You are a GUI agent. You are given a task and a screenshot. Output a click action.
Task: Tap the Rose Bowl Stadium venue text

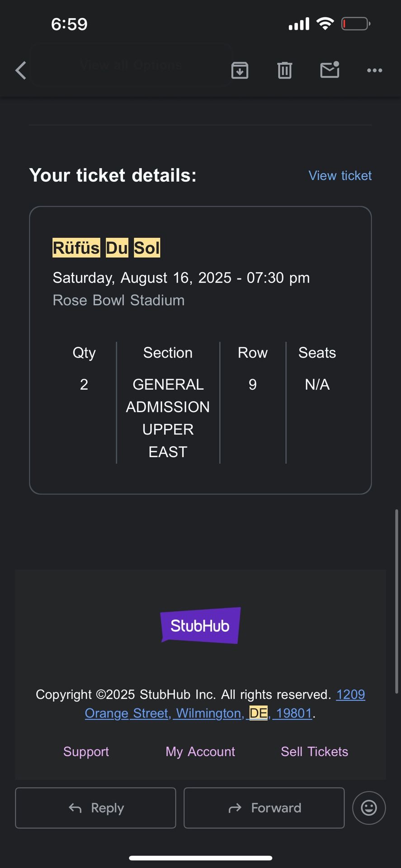point(118,300)
